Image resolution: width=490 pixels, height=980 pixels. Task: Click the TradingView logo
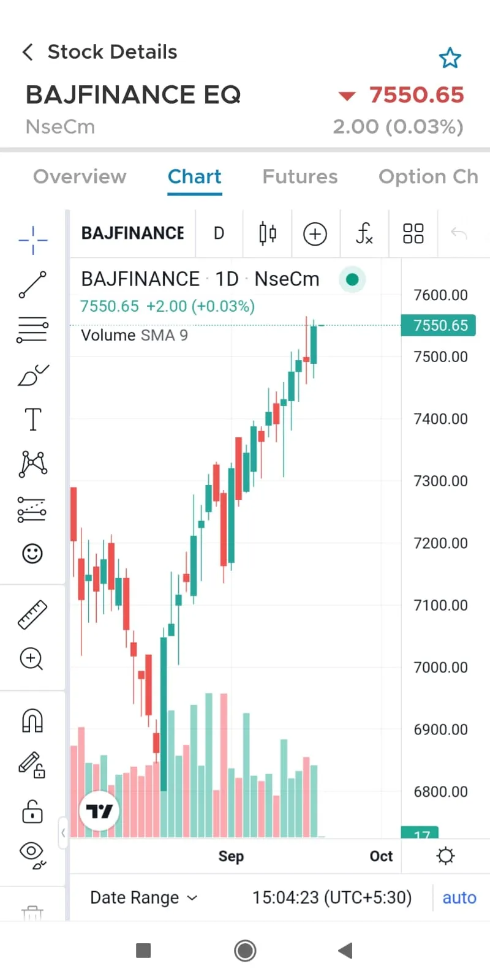click(x=99, y=811)
